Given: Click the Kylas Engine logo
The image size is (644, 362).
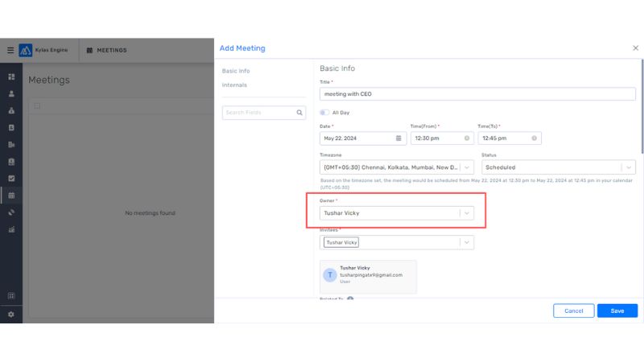Looking at the screenshot, I should [x=26, y=50].
